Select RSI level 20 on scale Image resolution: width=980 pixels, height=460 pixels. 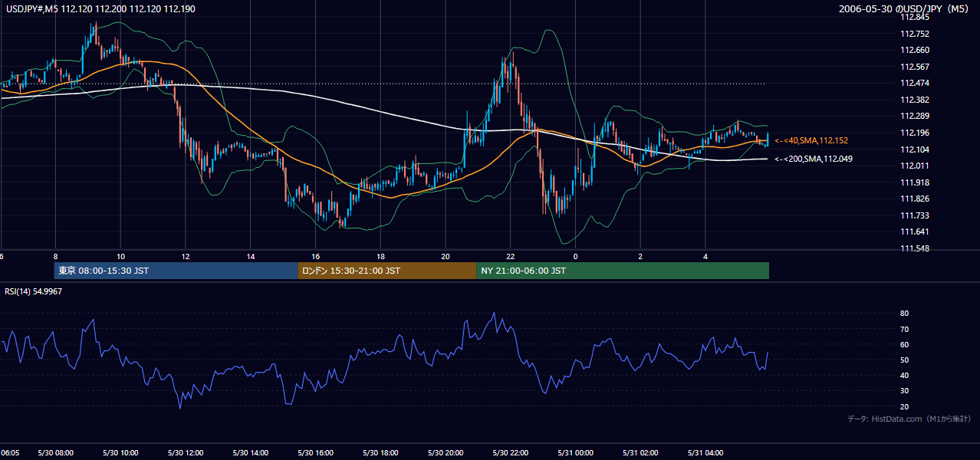[905, 406]
